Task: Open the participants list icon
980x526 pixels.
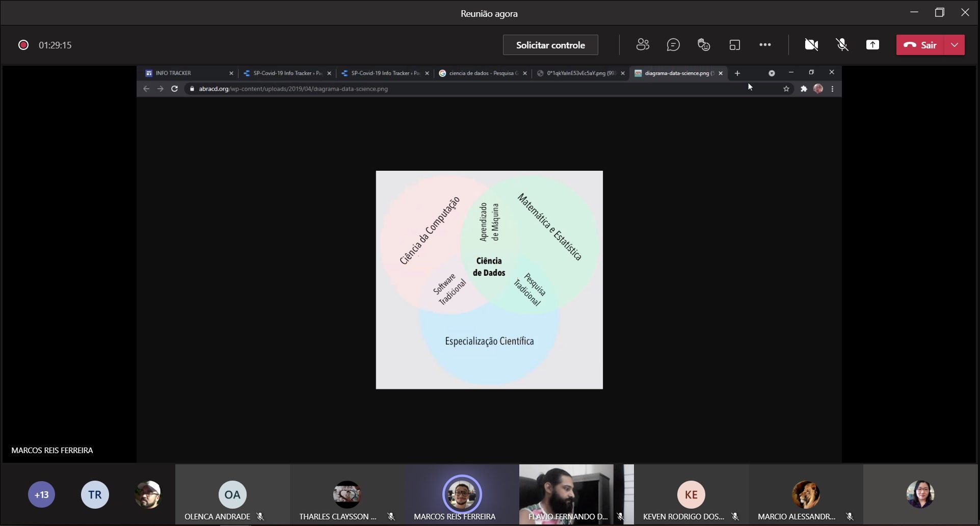Action: [643, 45]
